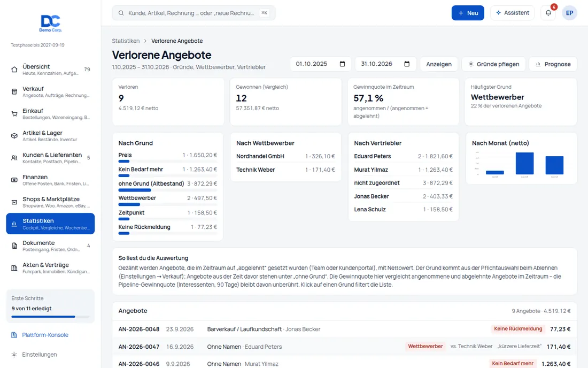Select Nordhandel GmbH competitor row
The image size is (588, 368).
pyautogui.click(x=285, y=156)
